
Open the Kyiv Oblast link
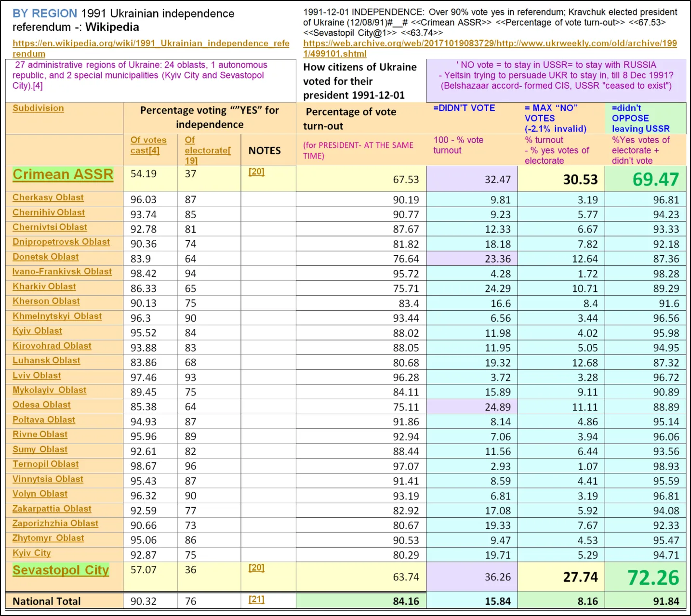[x=37, y=331]
